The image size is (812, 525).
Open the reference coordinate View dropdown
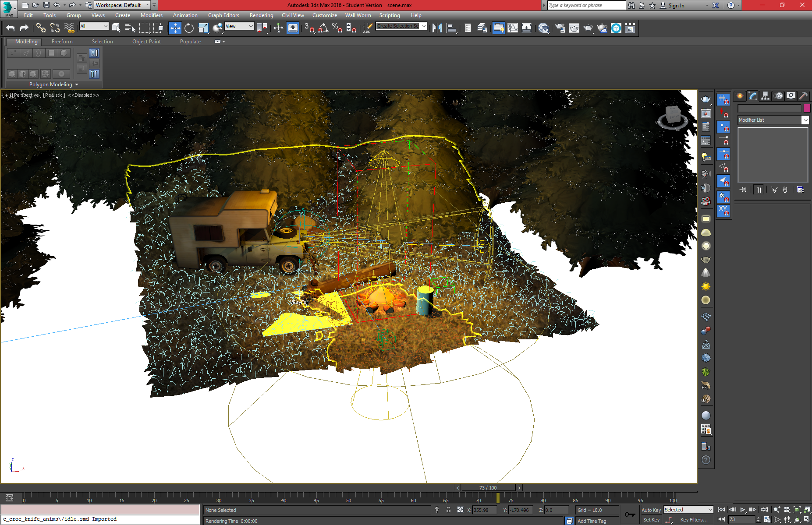pyautogui.click(x=239, y=26)
